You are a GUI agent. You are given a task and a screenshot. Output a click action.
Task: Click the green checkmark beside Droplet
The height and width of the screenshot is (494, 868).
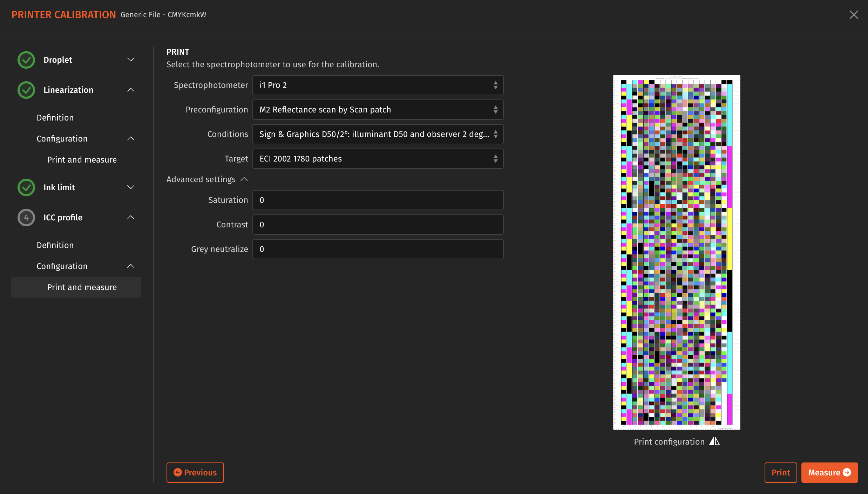tap(26, 60)
